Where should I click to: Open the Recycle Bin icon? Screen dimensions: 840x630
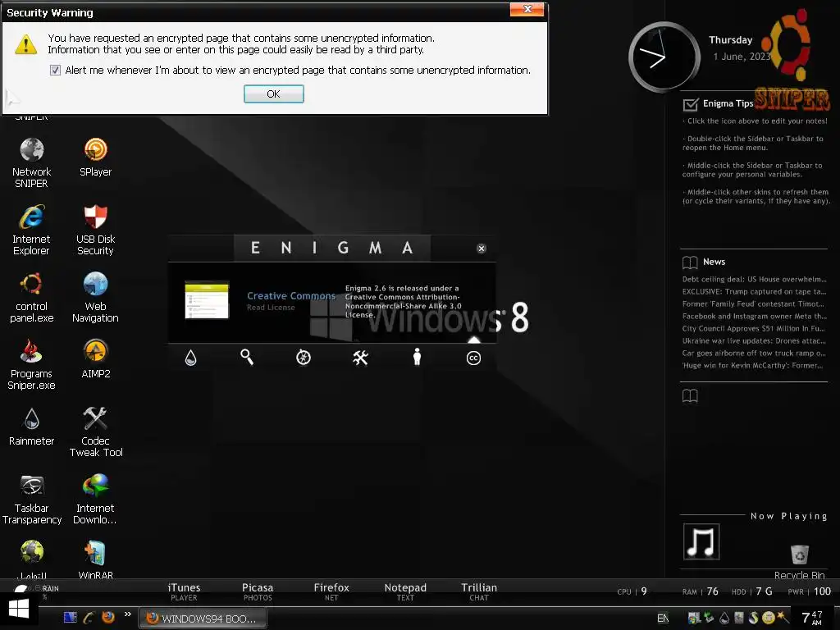(x=799, y=561)
